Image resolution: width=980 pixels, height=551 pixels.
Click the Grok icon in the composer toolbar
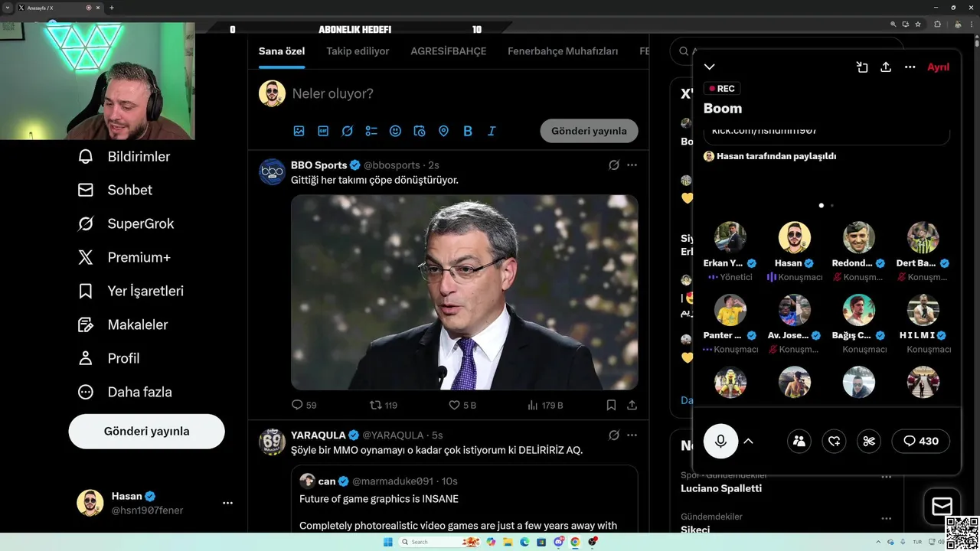[348, 131]
